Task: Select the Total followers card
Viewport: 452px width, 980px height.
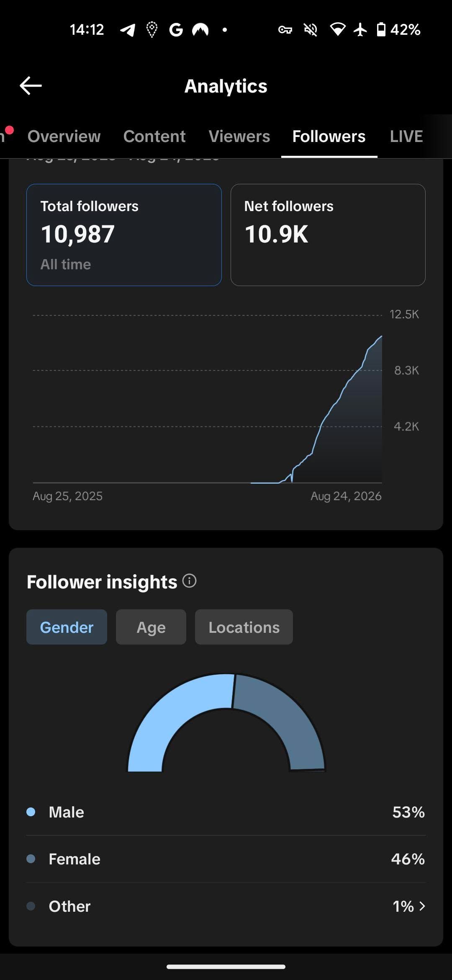Action: (x=124, y=235)
